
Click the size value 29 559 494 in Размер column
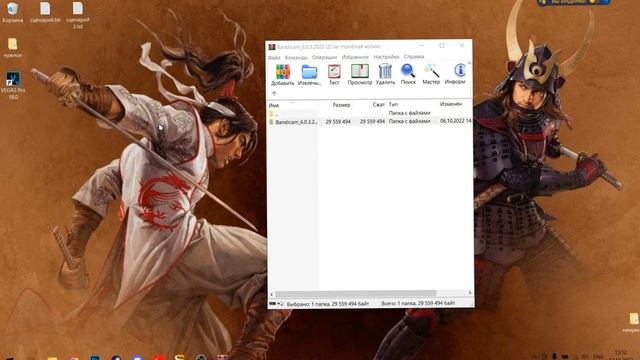[338, 122]
